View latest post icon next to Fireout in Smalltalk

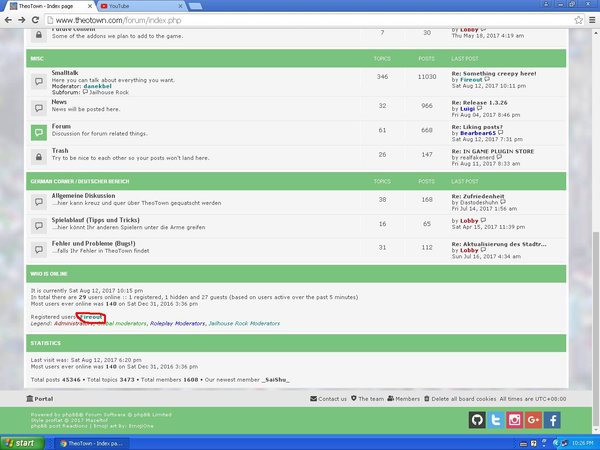coord(487,79)
